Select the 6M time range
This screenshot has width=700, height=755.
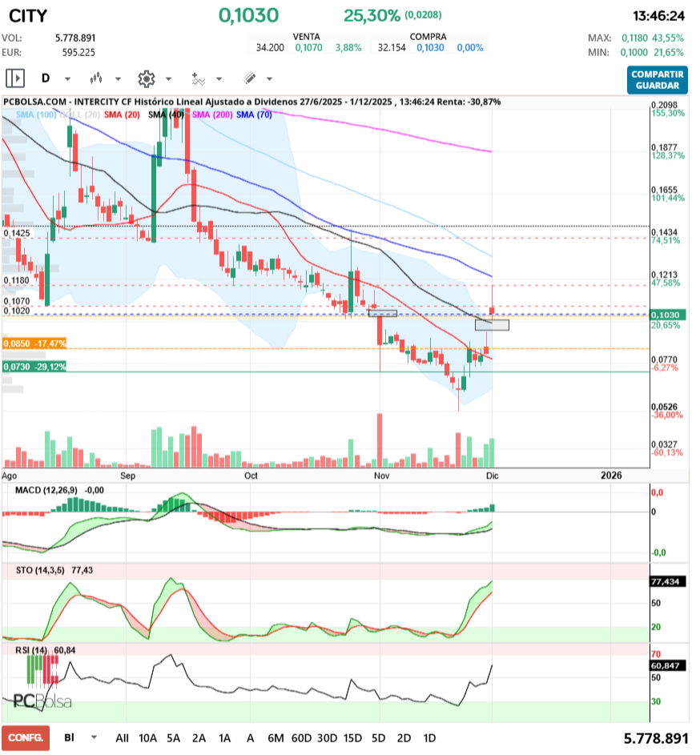click(276, 738)
